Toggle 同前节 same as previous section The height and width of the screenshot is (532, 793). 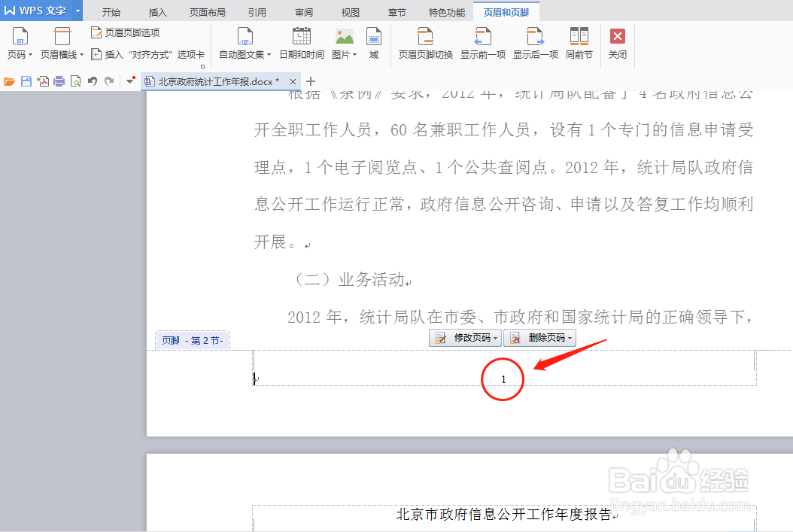579,44
